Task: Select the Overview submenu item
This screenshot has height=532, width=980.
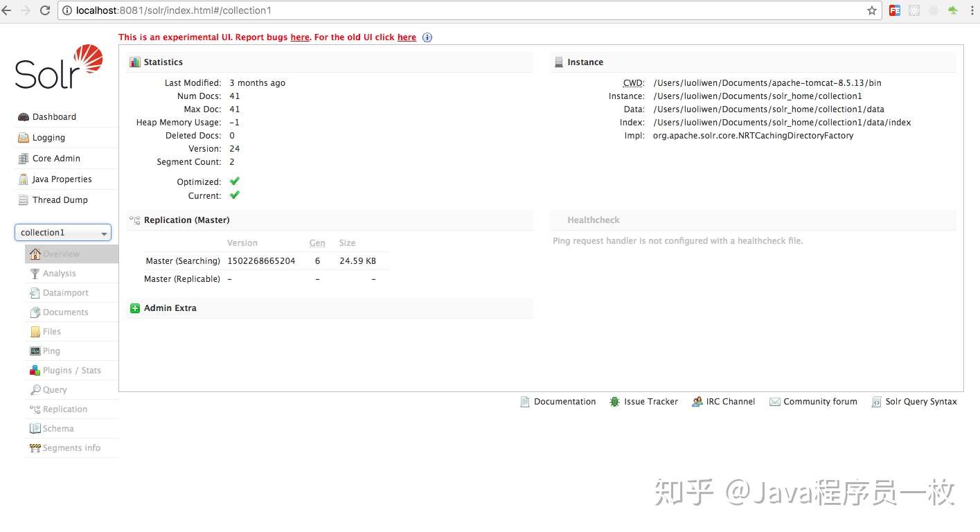Action: (x=71, y=254)
